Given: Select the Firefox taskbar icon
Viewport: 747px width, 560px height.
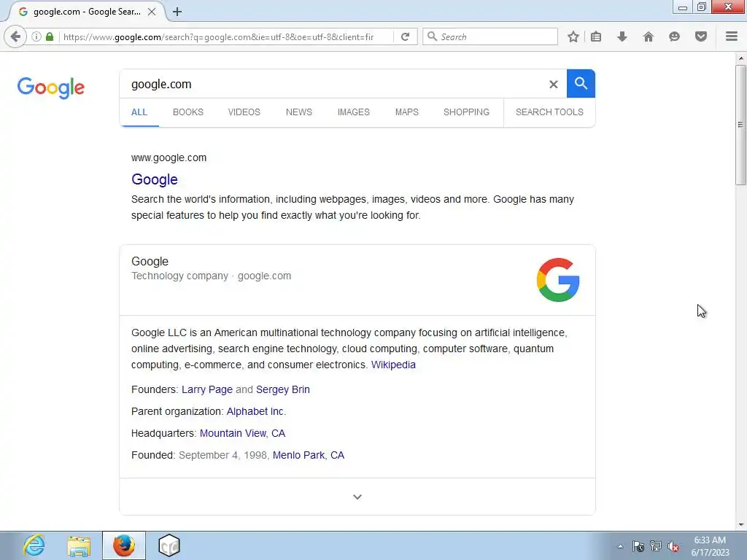Looking at the screenshot, I should (x=124, y=545).
